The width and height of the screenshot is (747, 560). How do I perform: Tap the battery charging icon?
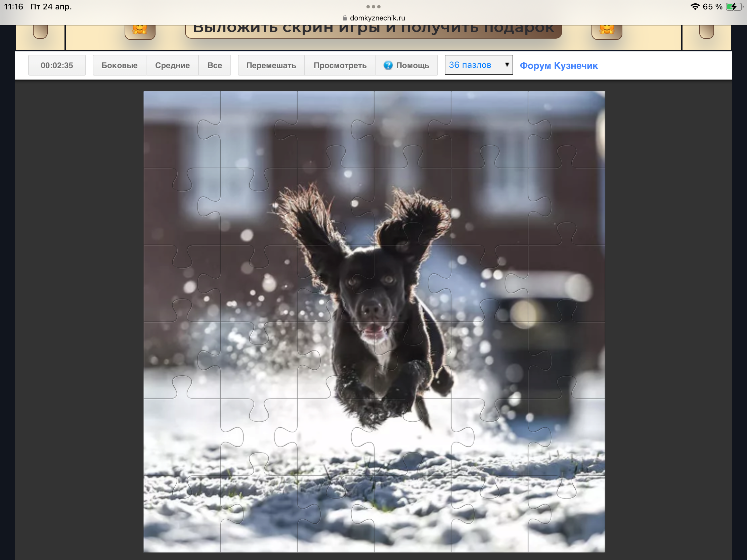[734, 7]
